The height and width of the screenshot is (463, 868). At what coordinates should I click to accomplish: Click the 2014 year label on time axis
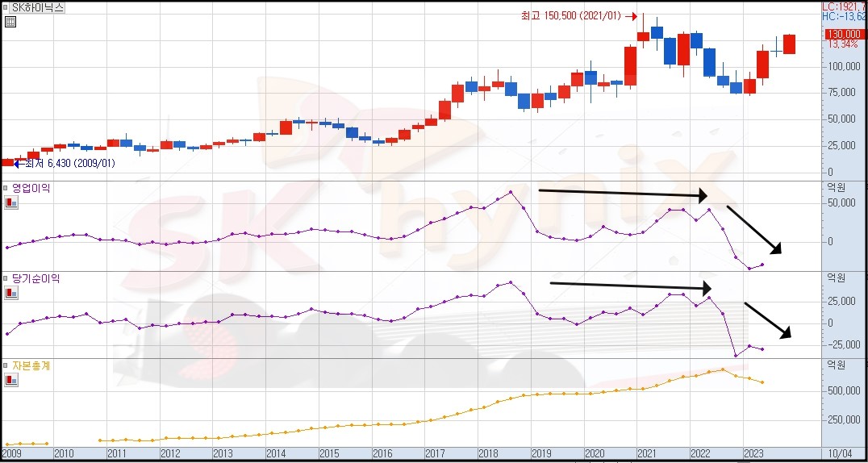click(x=277, y=453)
